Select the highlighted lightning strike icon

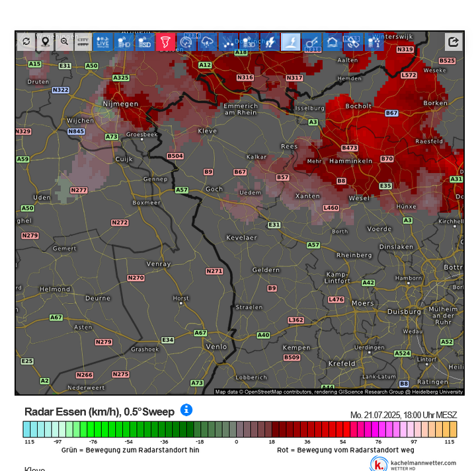pos(291,42)
